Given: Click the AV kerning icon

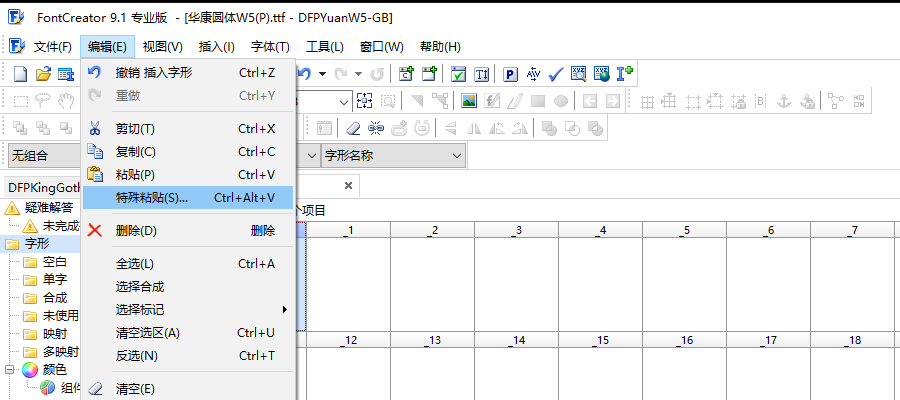Looking at the screenshot, I should click(533, 74).
